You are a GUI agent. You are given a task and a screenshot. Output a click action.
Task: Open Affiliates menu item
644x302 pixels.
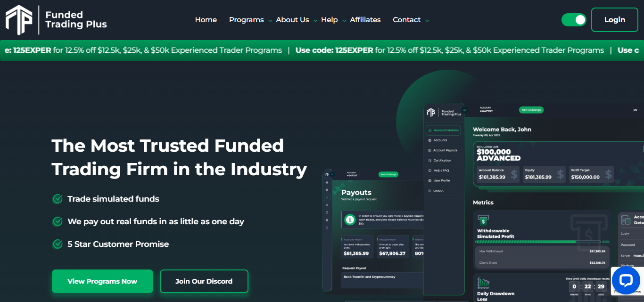tap(365, 20)
